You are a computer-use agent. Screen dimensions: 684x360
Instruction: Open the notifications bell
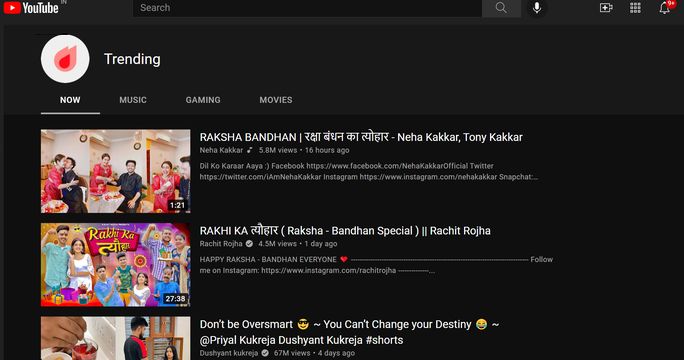tap(665, 8)
